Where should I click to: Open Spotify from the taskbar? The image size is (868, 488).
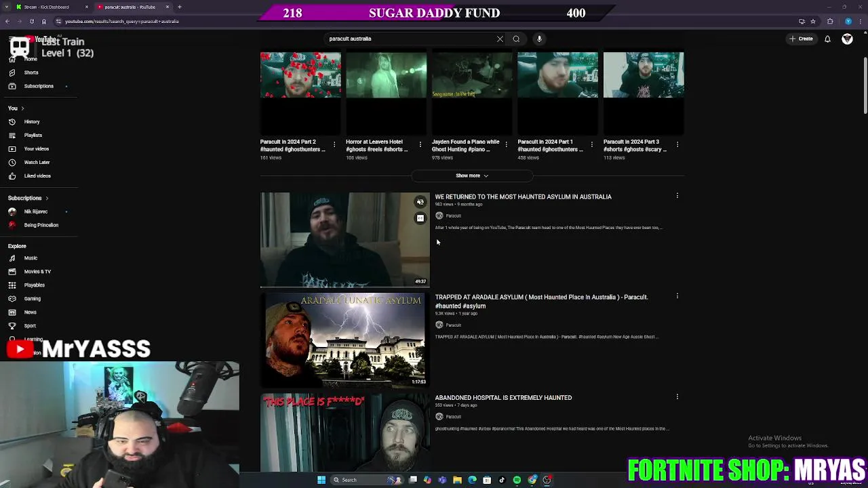point(517,480)
